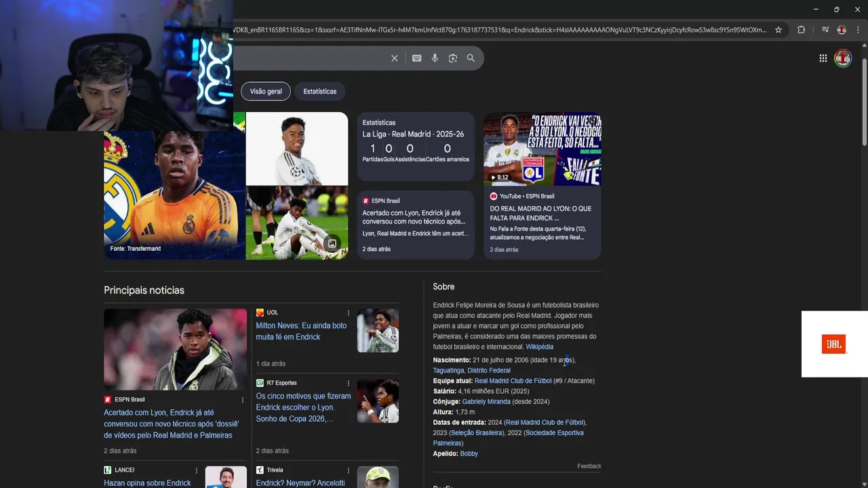Open Google Lens image search
Viewport: 868px width, 488px height.
(x=453, y=58)
